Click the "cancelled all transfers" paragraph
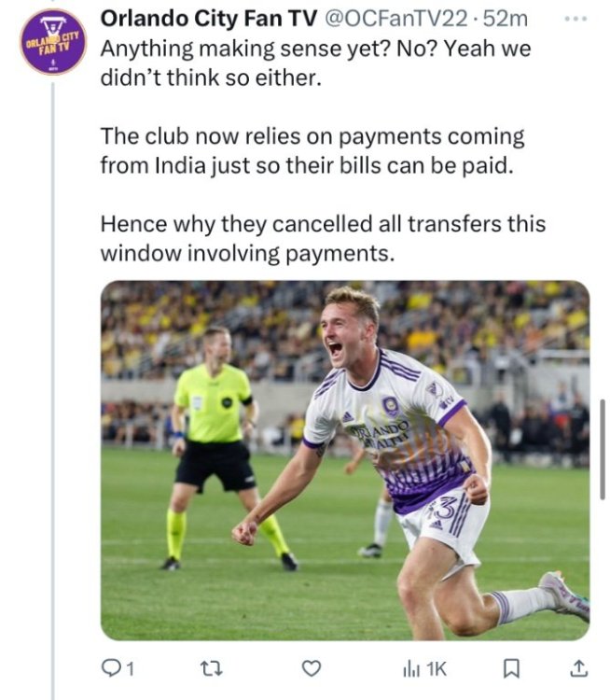610x700 pixels. click(x=323, y=239)
